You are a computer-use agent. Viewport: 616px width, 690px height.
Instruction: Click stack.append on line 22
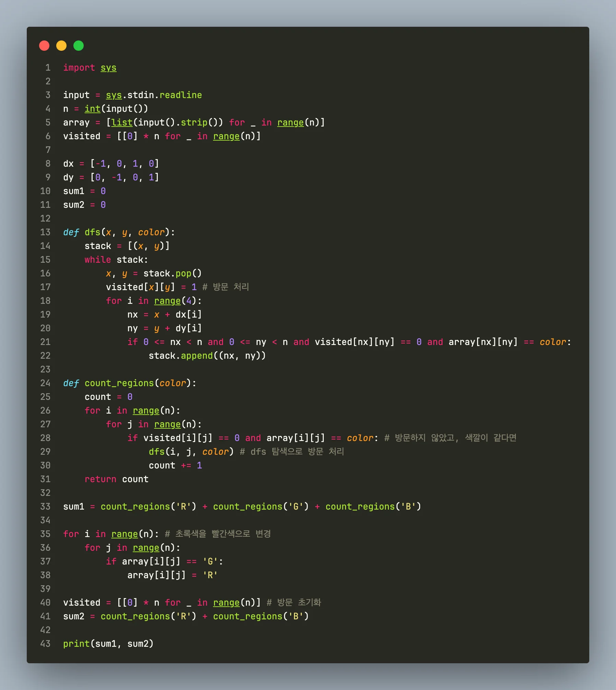[x=181, y=356]
